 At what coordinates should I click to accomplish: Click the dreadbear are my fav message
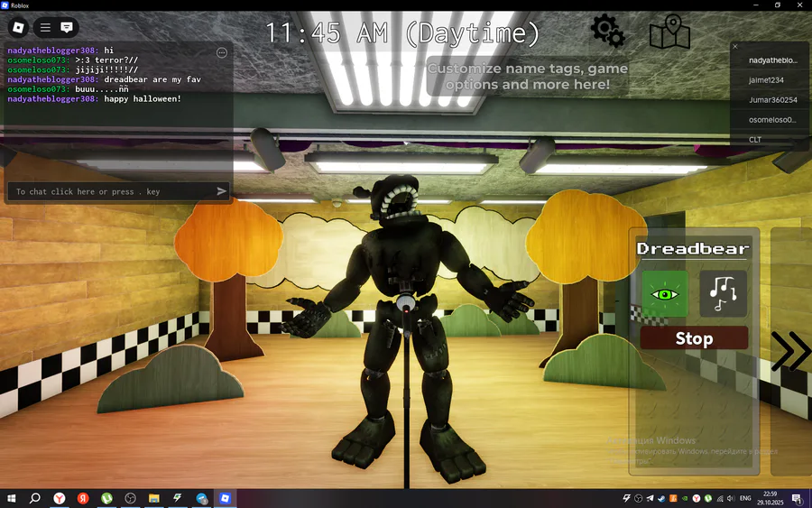pos(152,79)
